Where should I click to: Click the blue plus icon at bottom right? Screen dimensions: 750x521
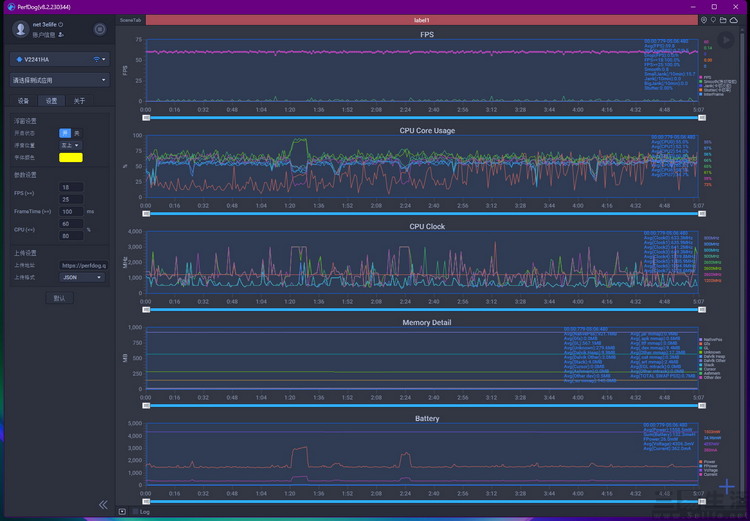coord(727,487)
